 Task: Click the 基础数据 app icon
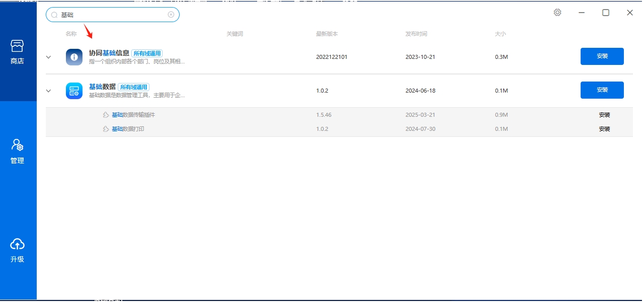pyautogui.click(x=74, y=91)
